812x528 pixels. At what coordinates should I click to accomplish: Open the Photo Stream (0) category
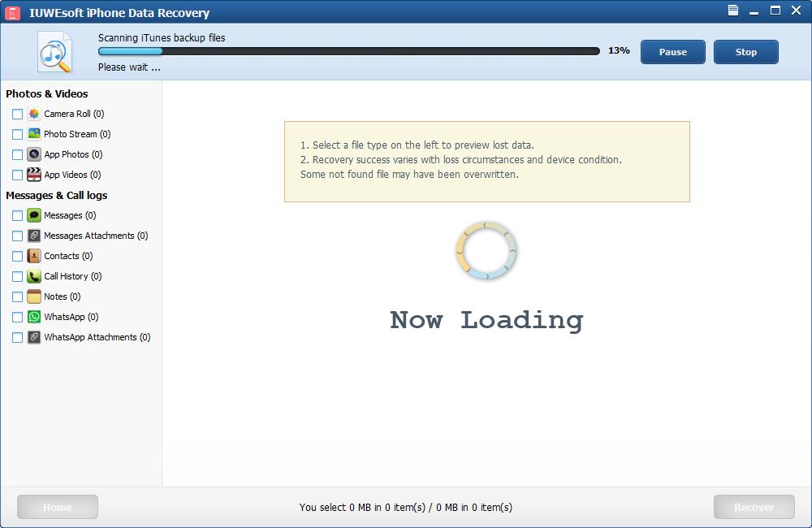click(x=77, y=134)
